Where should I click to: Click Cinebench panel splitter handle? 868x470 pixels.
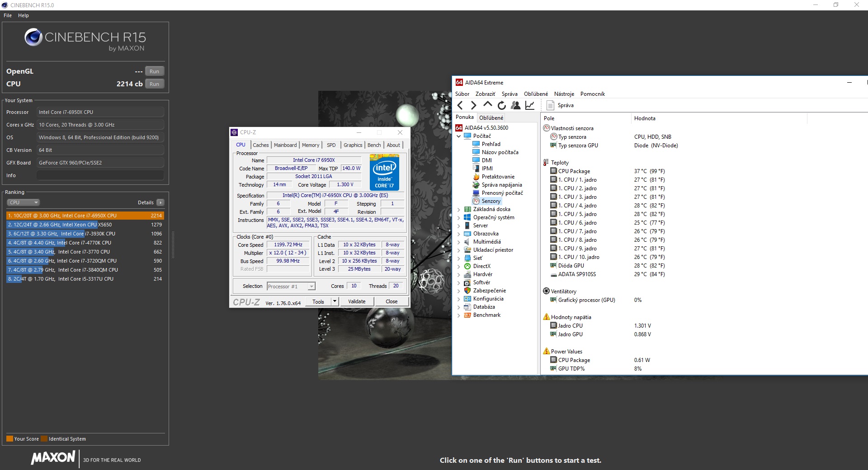pos(173,244)
